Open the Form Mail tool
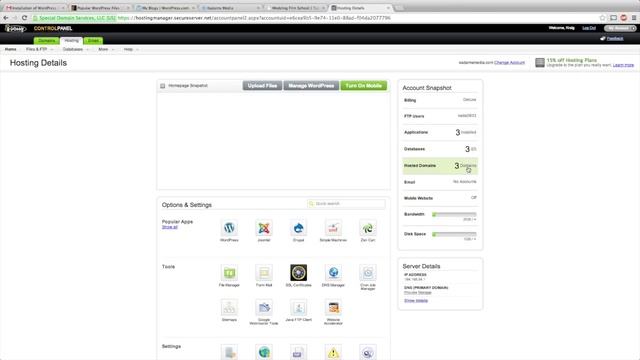The image size is (640, 360). coord(264,273)
